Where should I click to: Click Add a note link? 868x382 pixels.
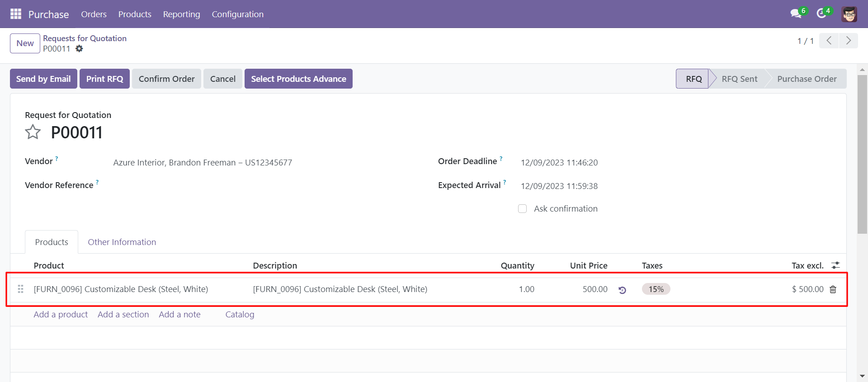click(179, 314)
